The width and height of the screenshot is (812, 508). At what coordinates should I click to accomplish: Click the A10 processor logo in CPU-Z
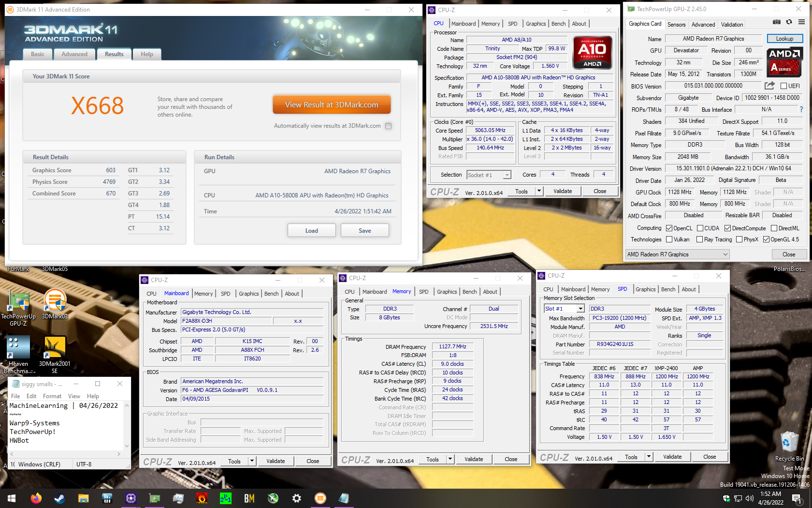(x=592, y=52)
